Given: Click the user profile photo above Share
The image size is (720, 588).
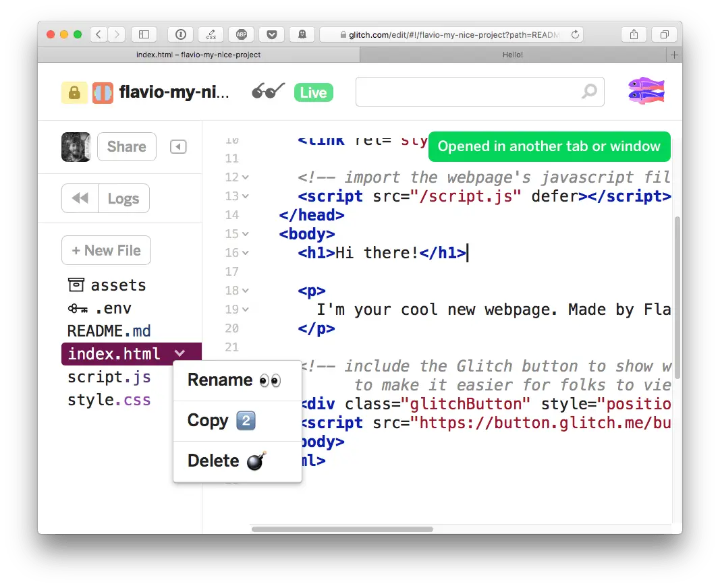Looking at the screenshot, I should click(x=76, y=146).
